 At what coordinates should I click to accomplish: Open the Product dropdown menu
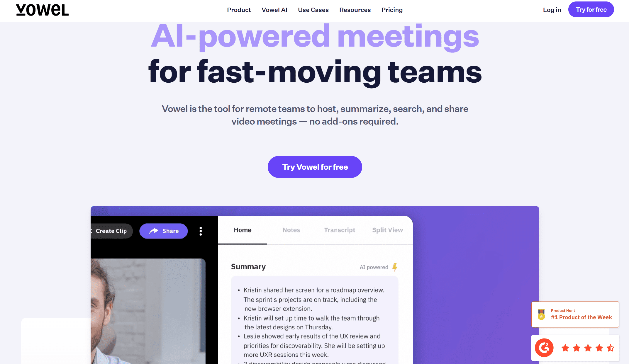tap(239, 10)
